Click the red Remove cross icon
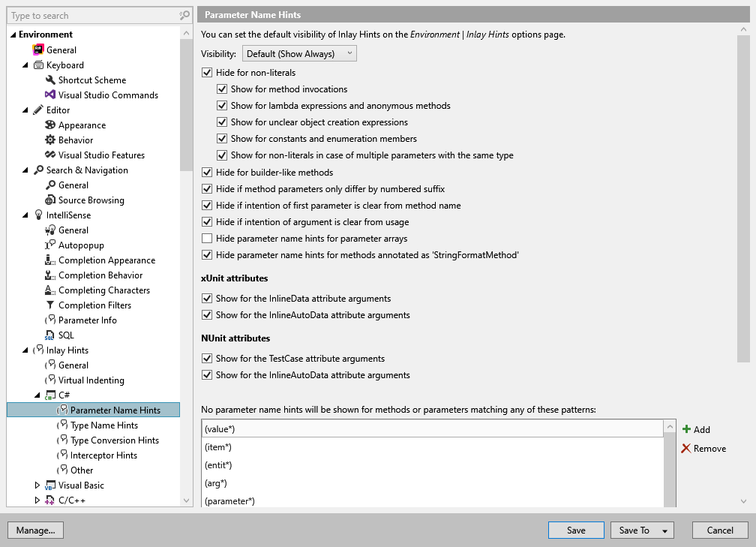Screen dimensions: 756x547 click(688, 448)
